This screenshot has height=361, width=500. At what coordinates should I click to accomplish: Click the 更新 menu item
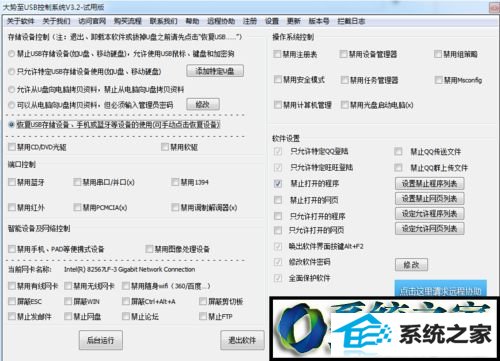[x=294, y=21]
